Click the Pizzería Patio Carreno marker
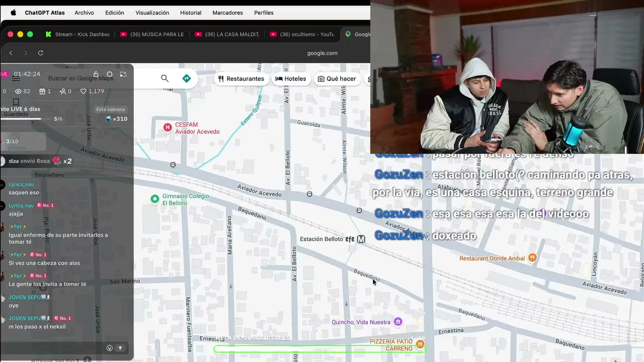 [x=420, y=345]
